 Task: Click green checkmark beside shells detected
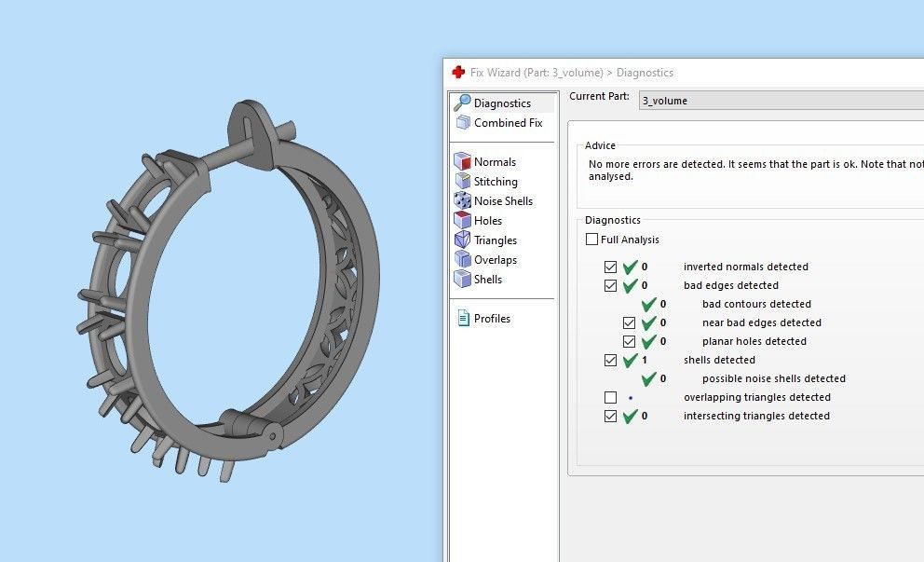[630, 360]
